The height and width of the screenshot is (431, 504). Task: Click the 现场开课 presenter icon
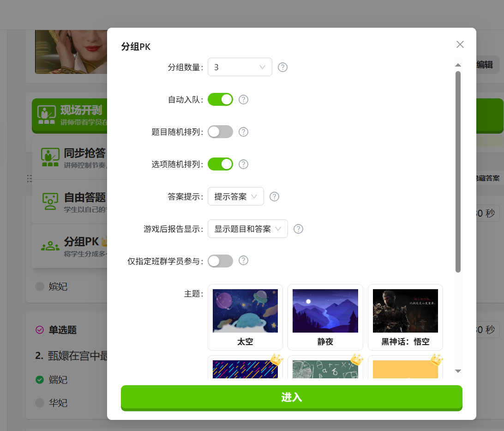click(x=46, y=115)
